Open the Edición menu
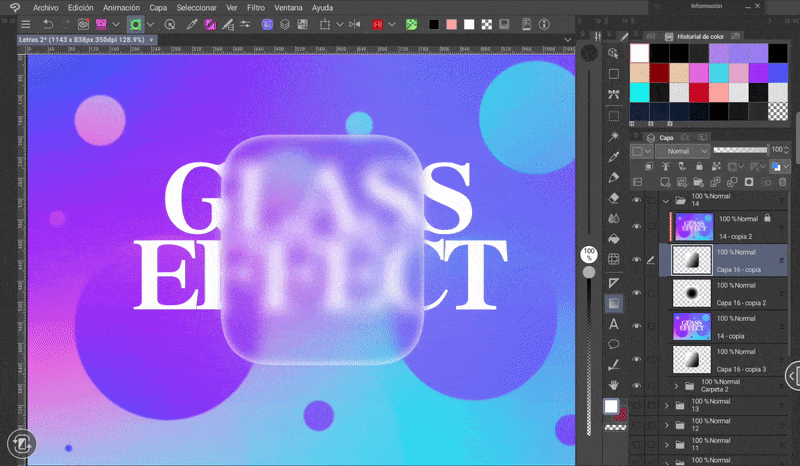 81,8
